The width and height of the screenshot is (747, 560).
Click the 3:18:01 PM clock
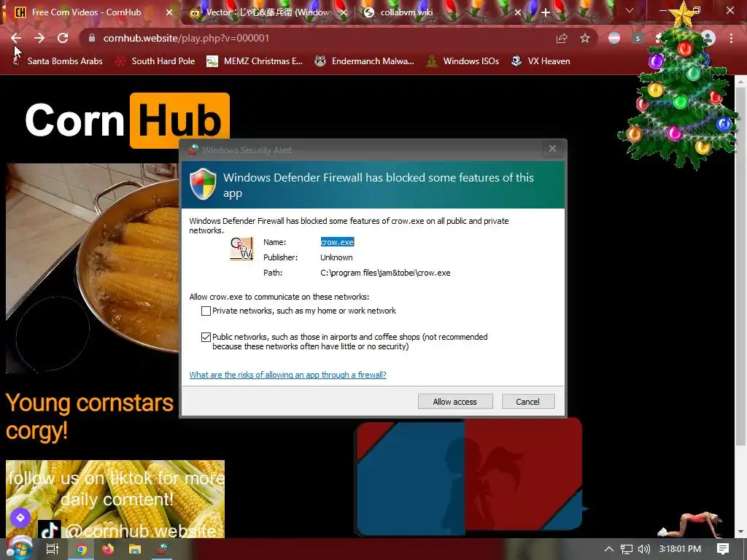(680, 548)
